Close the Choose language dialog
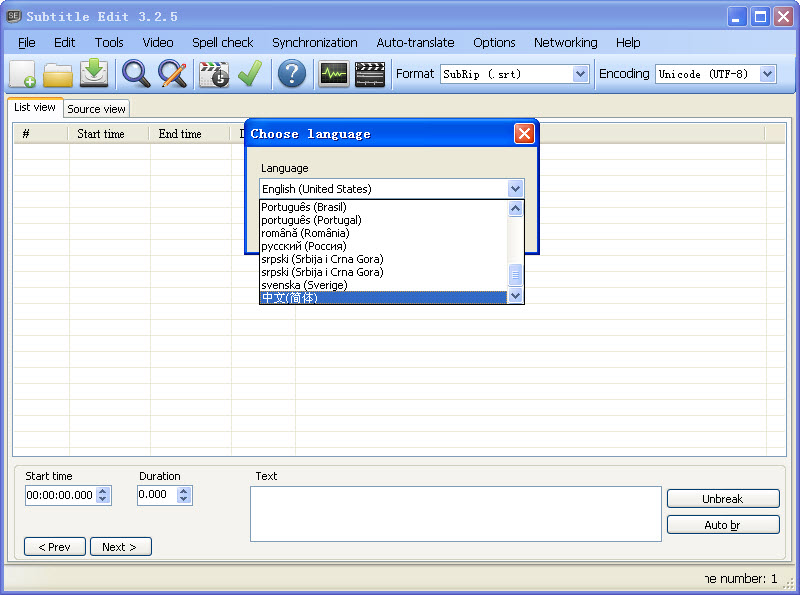 524,134
